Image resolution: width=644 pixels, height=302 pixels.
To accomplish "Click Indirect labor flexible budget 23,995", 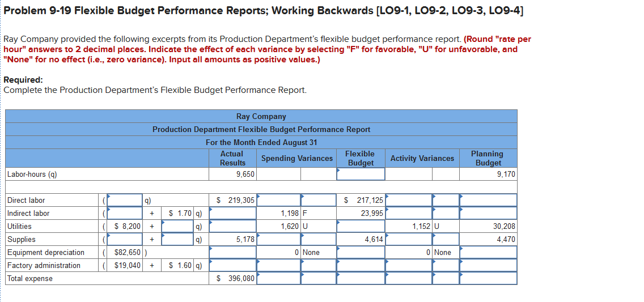I will [x=372, y=213].
